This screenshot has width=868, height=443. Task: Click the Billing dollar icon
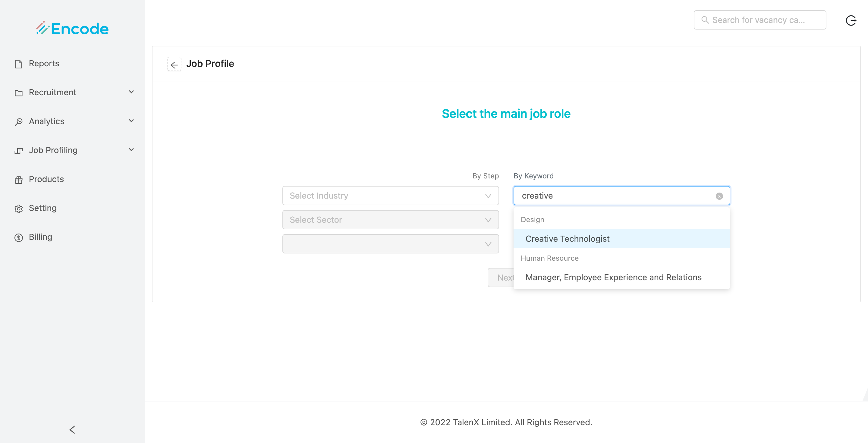18,237
